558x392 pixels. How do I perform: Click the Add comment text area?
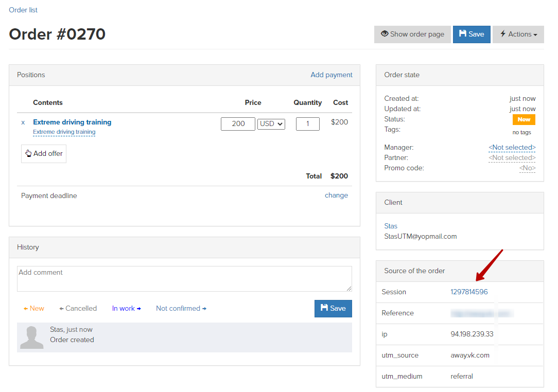coord(184,279)
